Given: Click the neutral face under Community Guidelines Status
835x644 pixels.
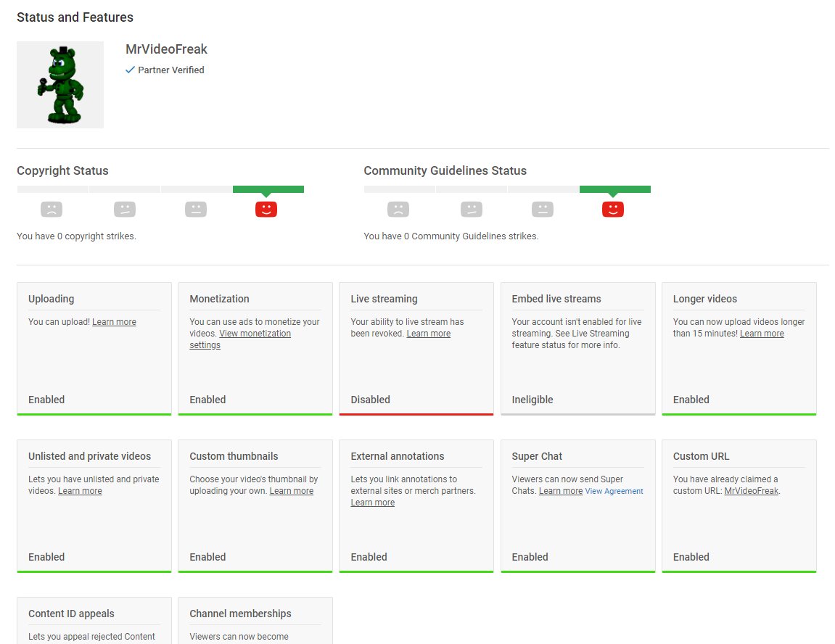Looking at the screenshot, I should coord(543,209).
